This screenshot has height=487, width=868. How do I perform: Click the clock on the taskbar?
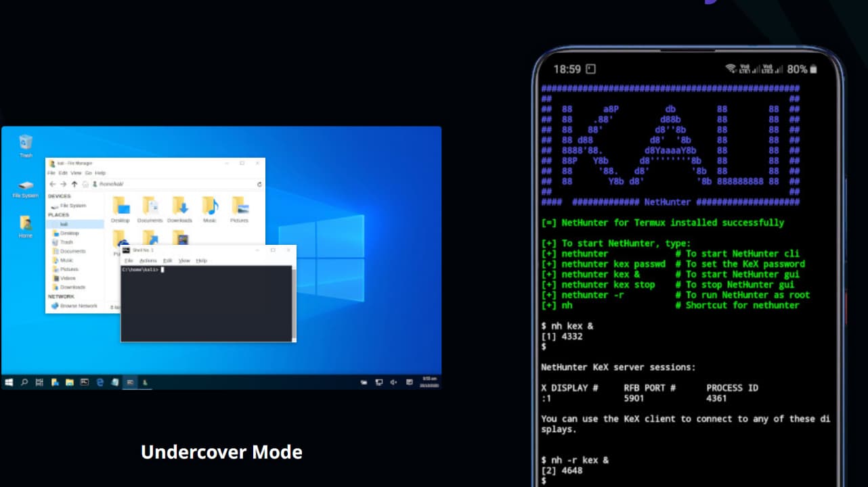click(x=429, y=381)
